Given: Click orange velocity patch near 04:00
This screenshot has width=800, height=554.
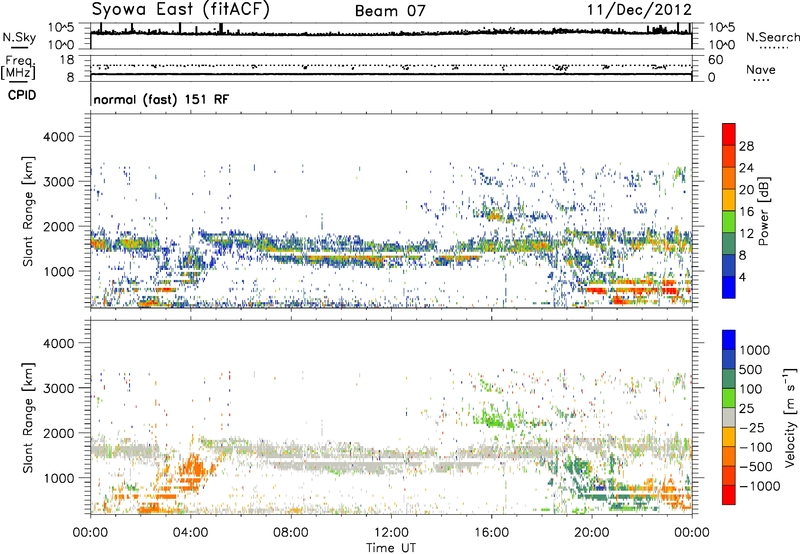Looking at the screenshot, I should coord(191,467).
